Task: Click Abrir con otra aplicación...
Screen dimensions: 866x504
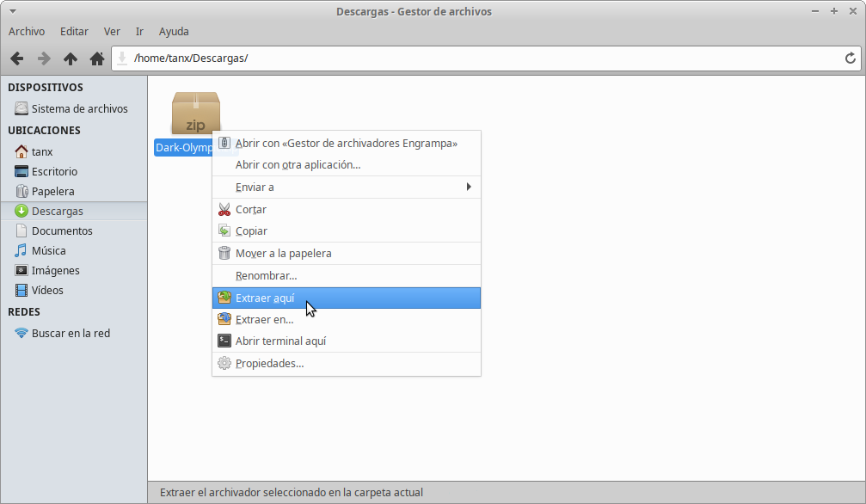Action: point(298,164)
